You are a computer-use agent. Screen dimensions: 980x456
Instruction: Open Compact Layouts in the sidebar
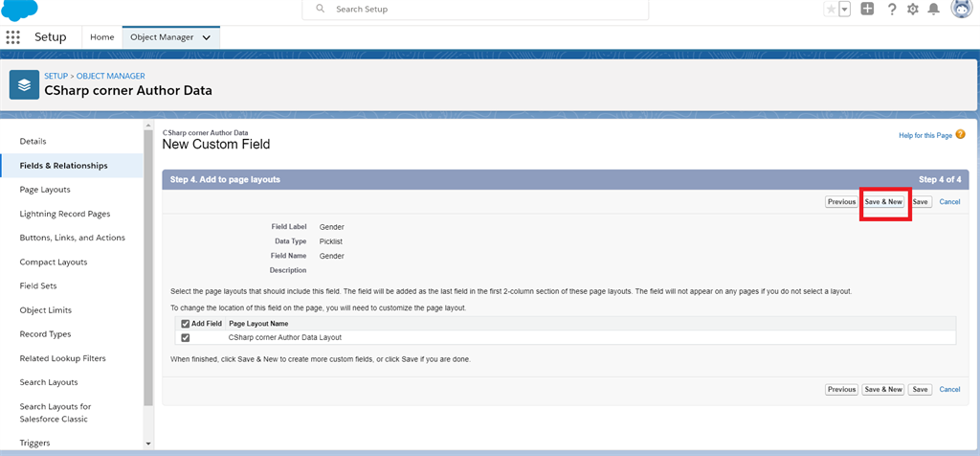pos(54,262)
